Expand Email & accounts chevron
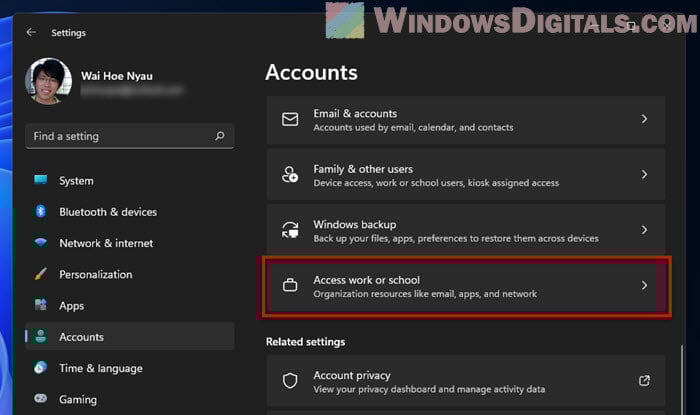The image size is (700, 415). click(644, 119)
